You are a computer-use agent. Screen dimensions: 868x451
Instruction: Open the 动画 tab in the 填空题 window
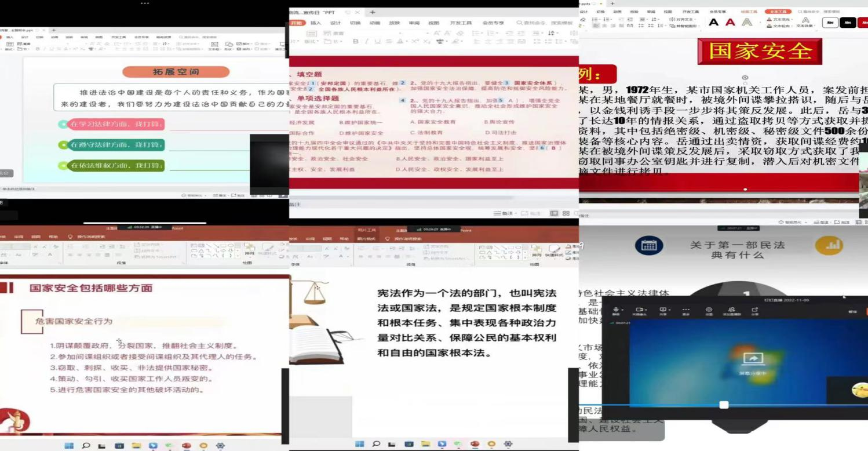pos(375,23)
